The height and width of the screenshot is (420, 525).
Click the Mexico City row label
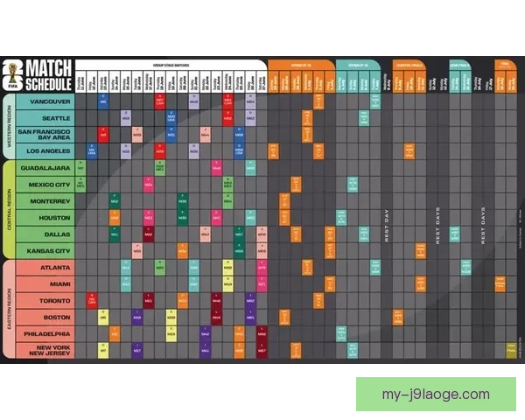45,185
